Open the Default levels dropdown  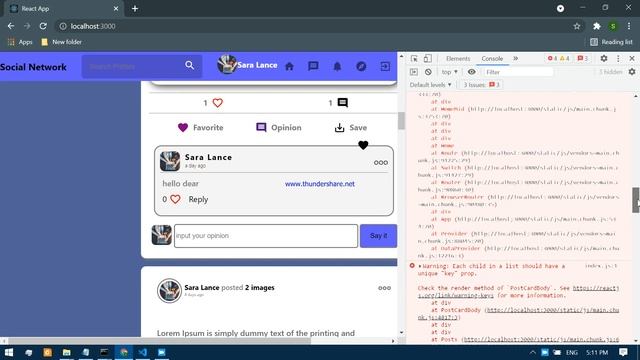[x=430, y=85]
